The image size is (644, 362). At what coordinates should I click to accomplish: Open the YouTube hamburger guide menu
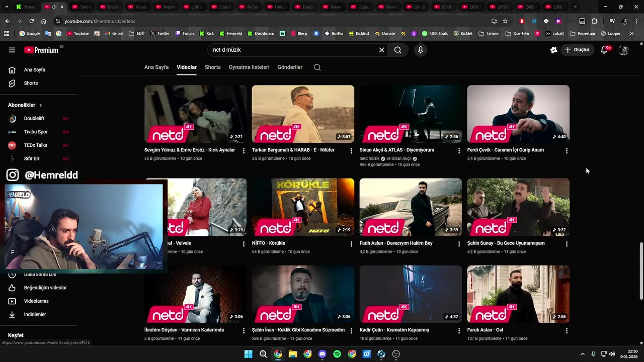tap(12, 50)
